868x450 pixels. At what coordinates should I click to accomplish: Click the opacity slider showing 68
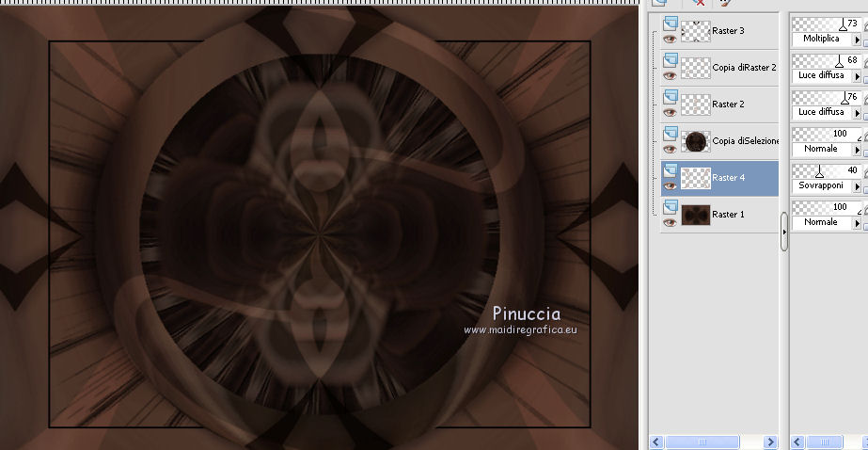[x=827, y=60]
